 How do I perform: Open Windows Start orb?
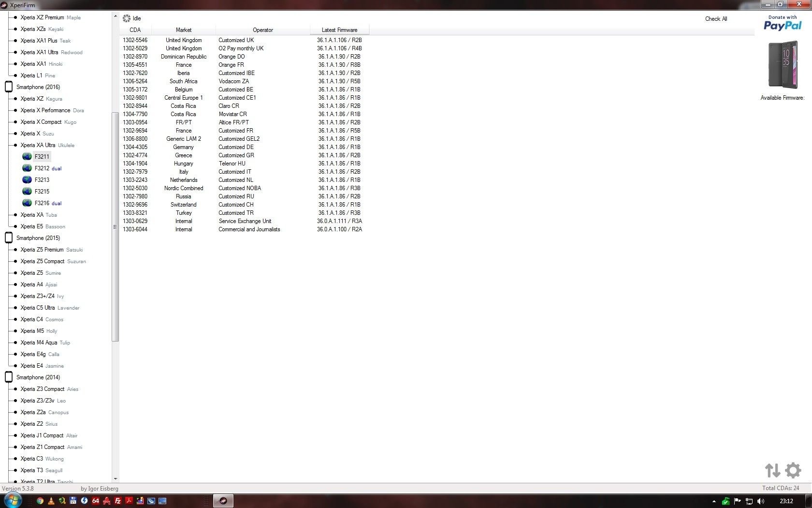(13, 501)
